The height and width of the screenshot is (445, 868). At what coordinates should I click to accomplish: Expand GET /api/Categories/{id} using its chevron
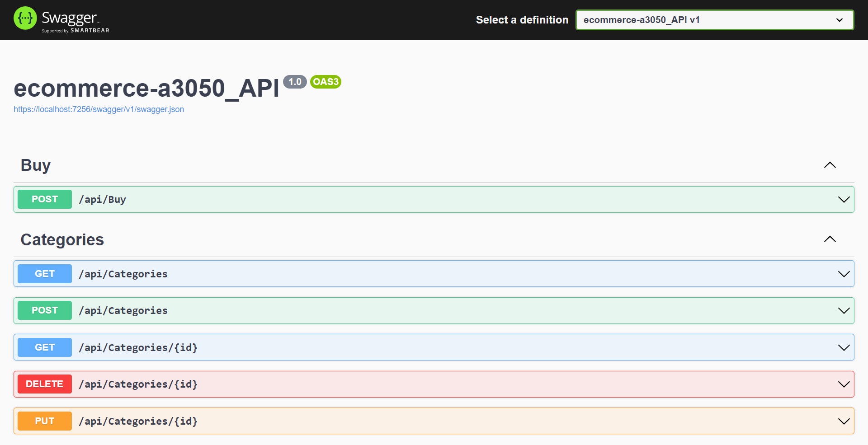point(844,348)
